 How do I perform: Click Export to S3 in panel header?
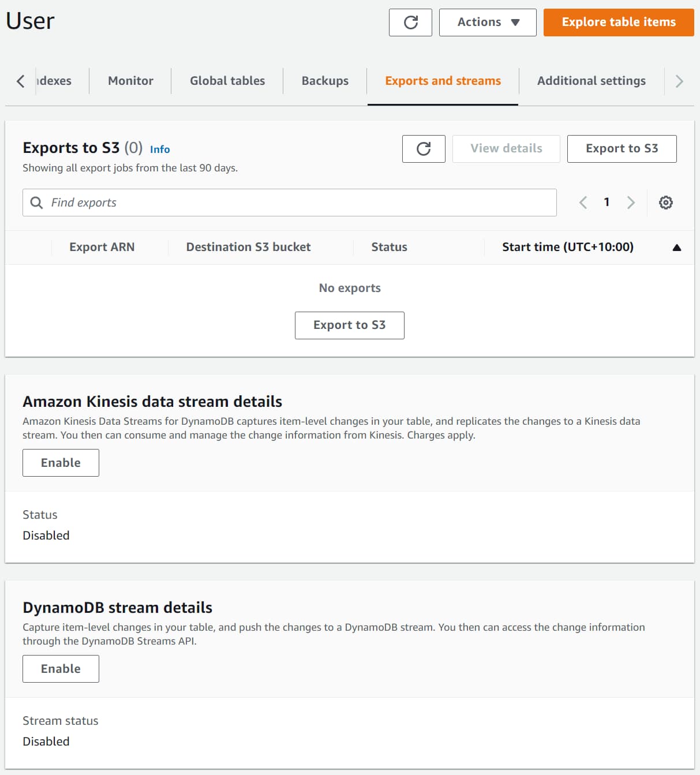(622, 149)
